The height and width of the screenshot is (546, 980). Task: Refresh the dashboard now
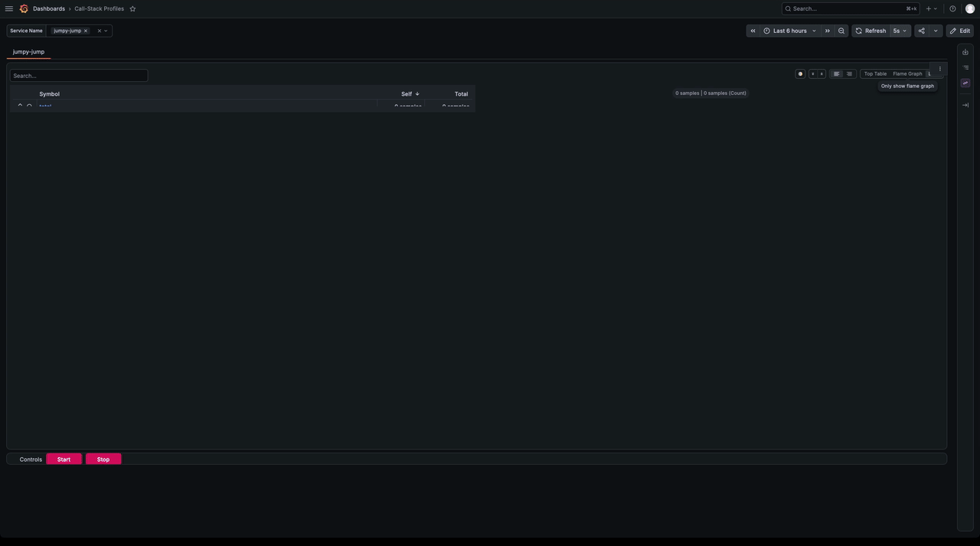pos(871,31)
